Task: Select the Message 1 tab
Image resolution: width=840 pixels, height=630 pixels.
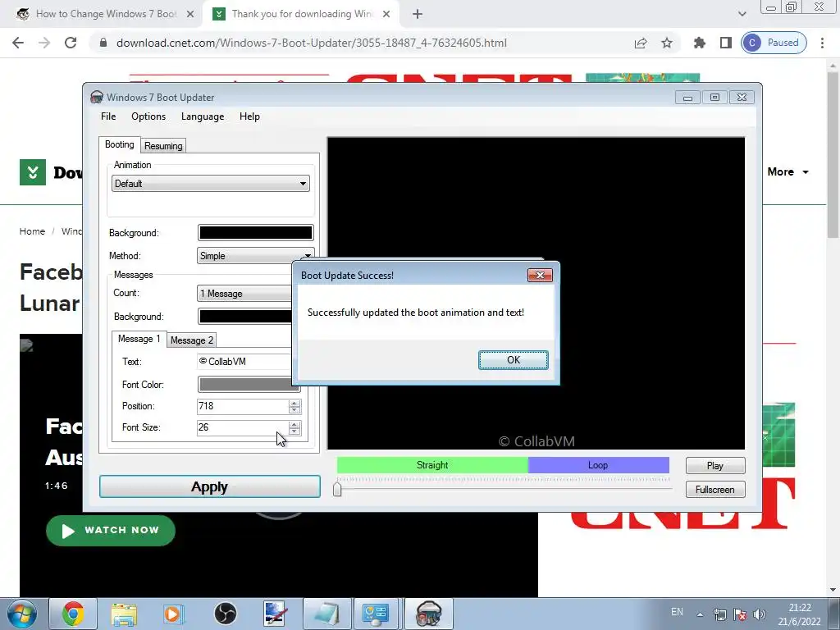Action: click(139, 339)
